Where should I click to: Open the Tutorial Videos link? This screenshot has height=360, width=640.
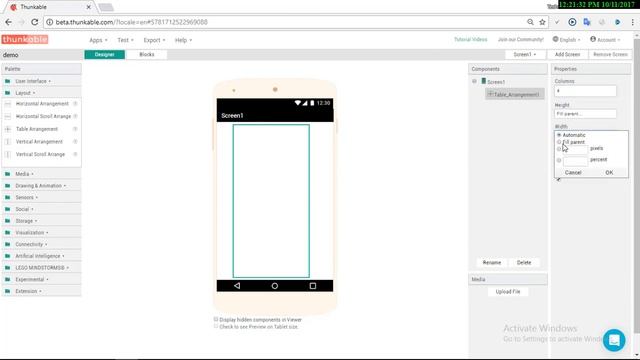[471, 40]
